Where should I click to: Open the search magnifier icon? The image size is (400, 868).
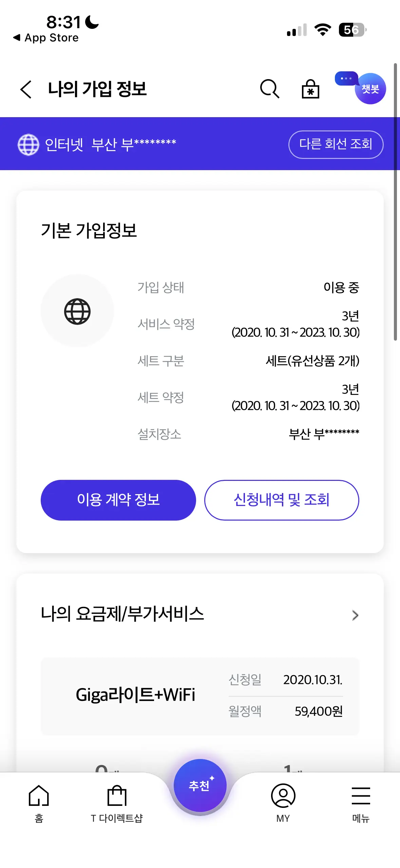click(x=269, y=89)
